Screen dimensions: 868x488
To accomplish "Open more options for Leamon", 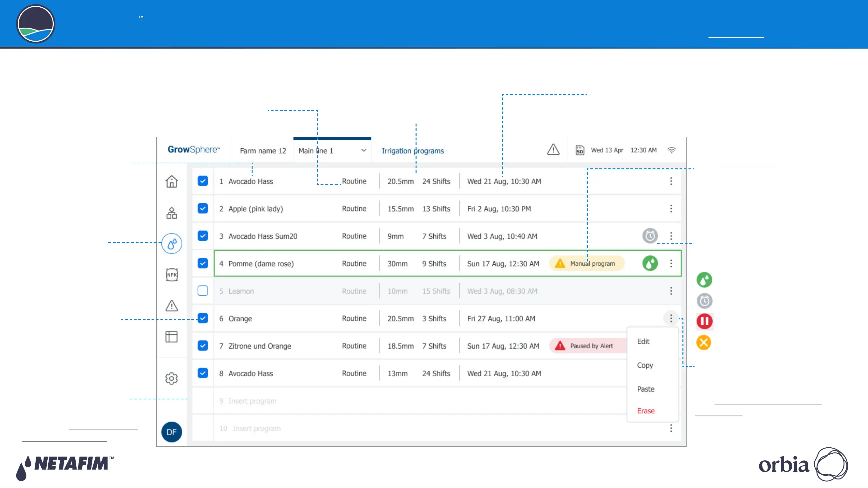I will tap(671, 291).
